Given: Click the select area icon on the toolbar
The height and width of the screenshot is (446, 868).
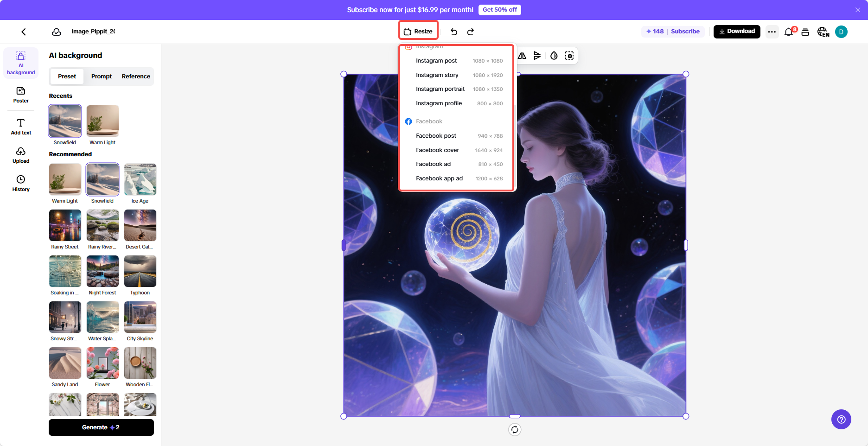Looking at the screenshot, I should (x=569, y=56).
